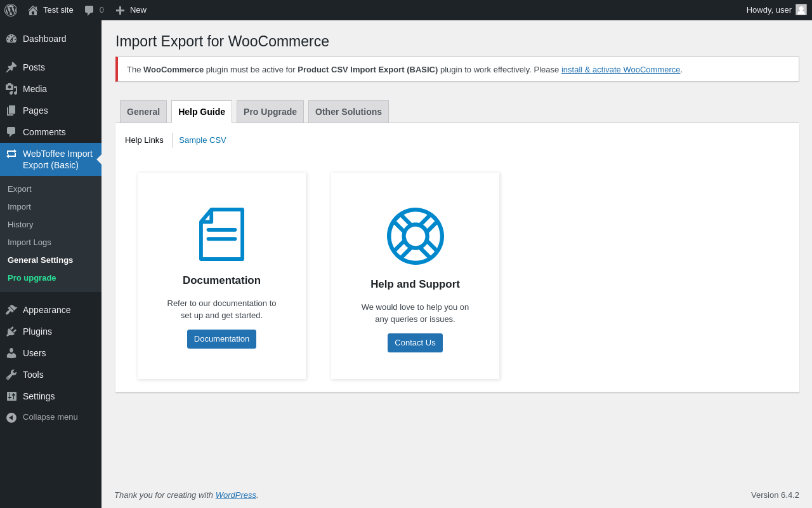The image size is (812, 508).
Task: Click the home icon beside Test site
Action: 33,10
